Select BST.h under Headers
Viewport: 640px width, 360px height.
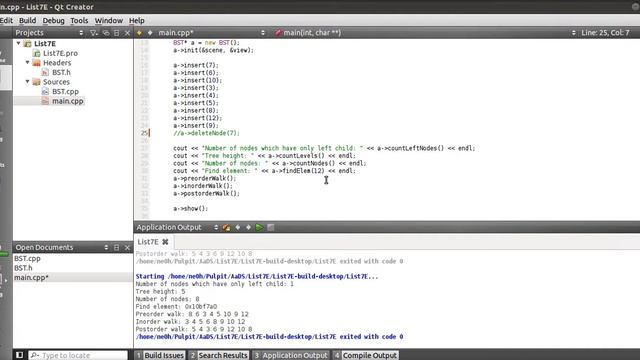coord(61,72)
